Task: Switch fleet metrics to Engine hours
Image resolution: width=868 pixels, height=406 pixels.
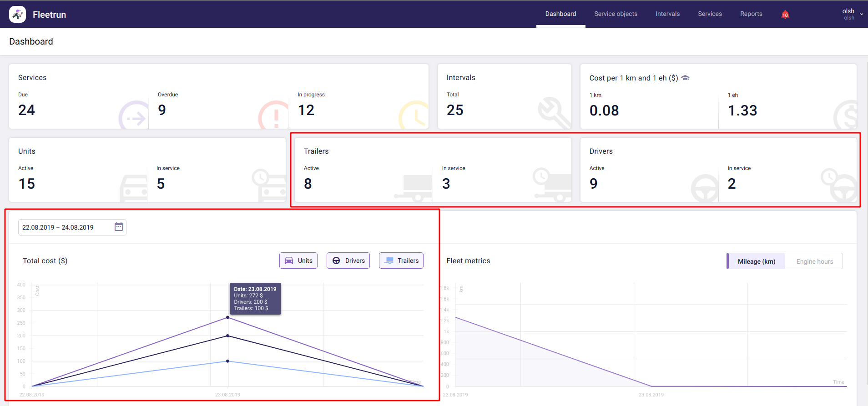Action: tap(814, 261)
